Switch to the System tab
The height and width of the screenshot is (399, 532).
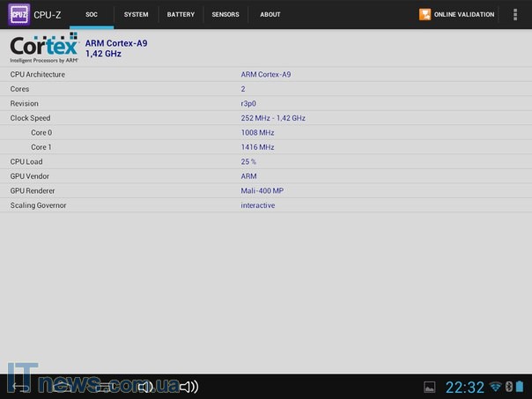point(136,14)
